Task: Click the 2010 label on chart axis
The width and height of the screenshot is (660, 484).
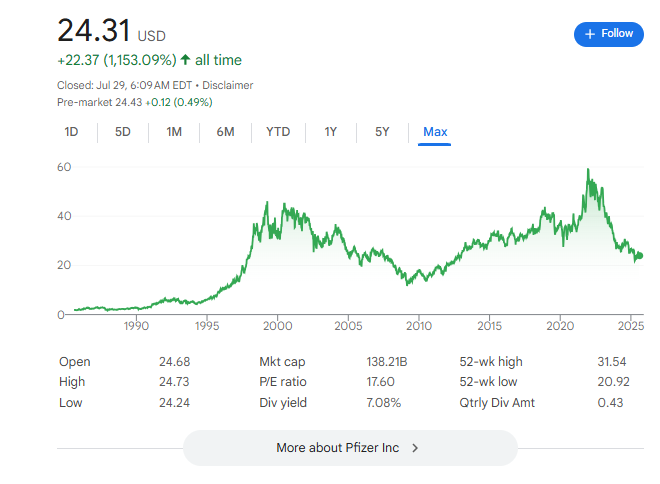Action: point(419,326)
